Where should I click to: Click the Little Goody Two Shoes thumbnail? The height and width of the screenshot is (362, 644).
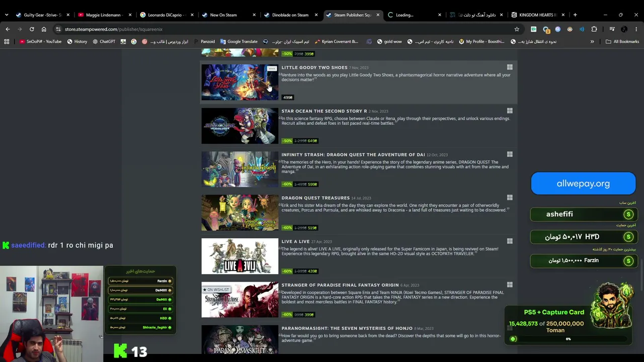(240, 82)
